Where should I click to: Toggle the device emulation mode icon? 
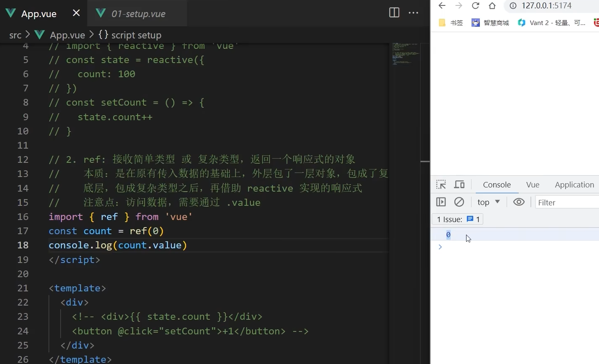point(459,185)
